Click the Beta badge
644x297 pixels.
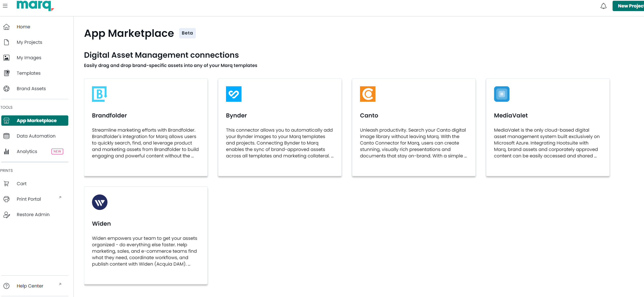(187, 33)
